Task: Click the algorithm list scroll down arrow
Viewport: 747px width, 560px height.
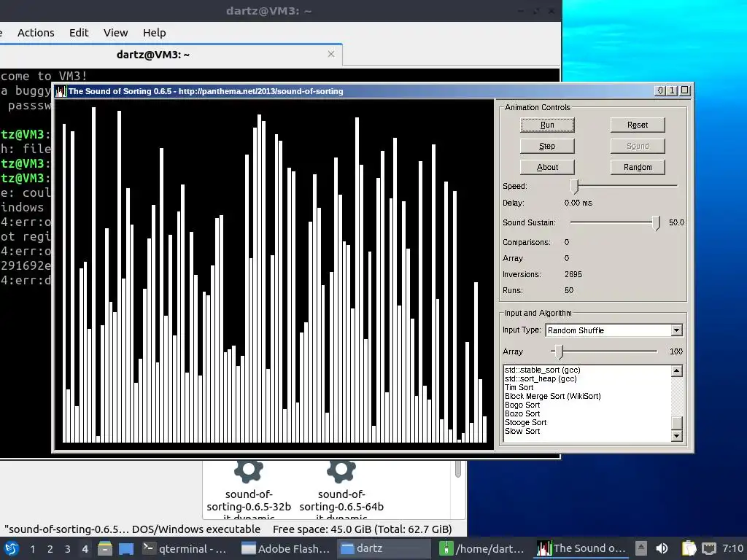Action: (676, 435)
